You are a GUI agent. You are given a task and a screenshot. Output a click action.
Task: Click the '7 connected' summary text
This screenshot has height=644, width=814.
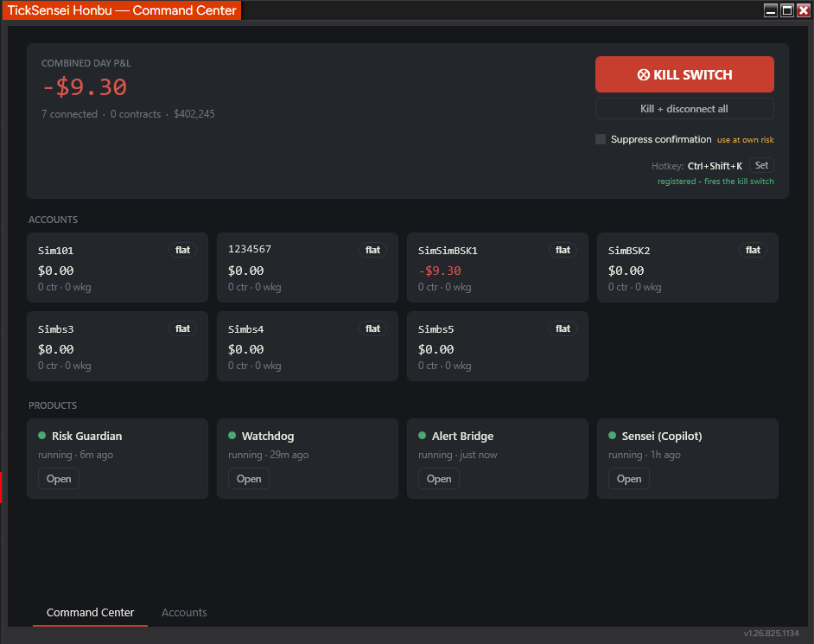[70, 114]
